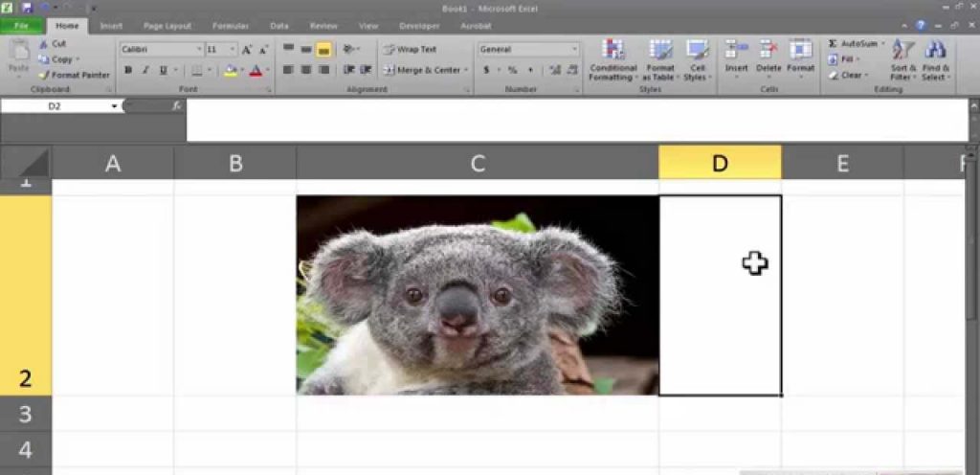Switch to the Page Layout tab

(x=167, y=26)
